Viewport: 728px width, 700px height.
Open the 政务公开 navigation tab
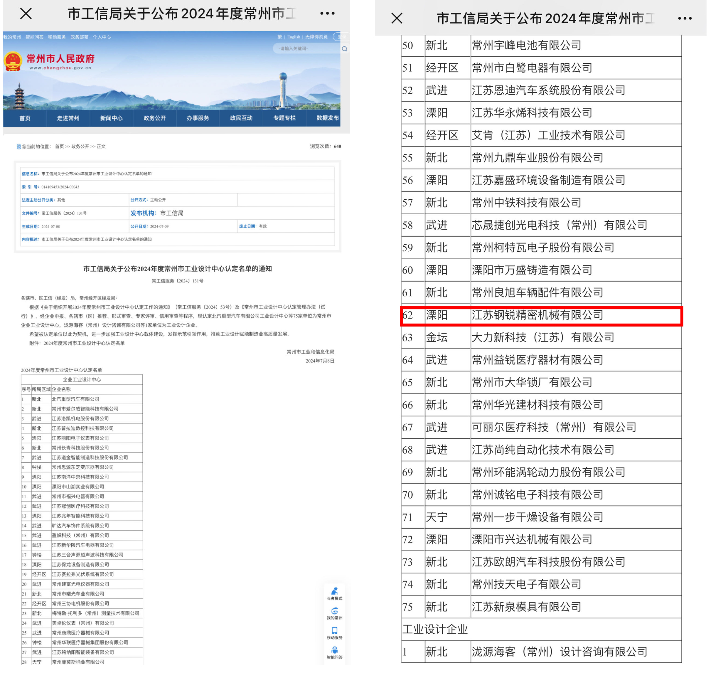(x=154, y=118)
